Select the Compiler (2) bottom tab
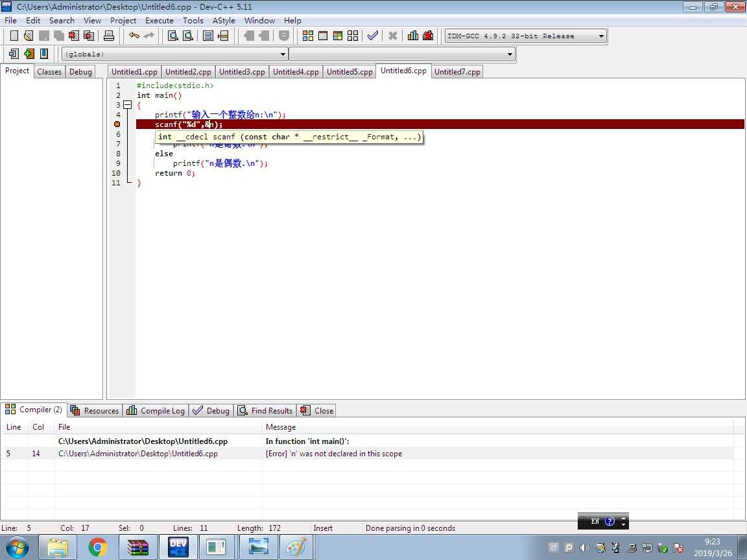The height and width of the screenshot is (560, 747). pos(34,410)
